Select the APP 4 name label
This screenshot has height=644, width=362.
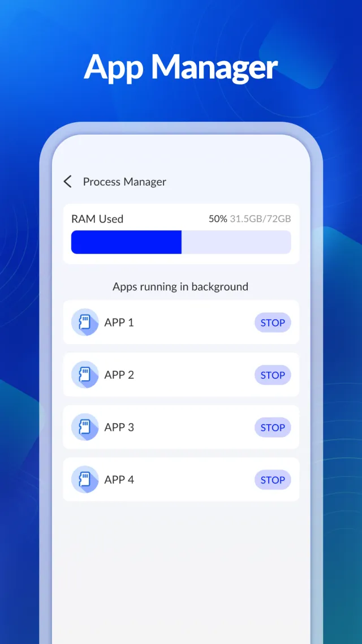(119, 479)
